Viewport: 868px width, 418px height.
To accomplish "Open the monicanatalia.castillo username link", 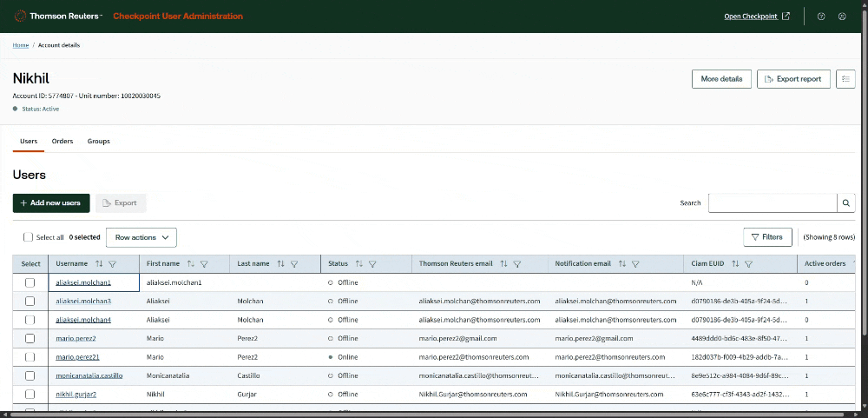I will (x=89, y=375).
